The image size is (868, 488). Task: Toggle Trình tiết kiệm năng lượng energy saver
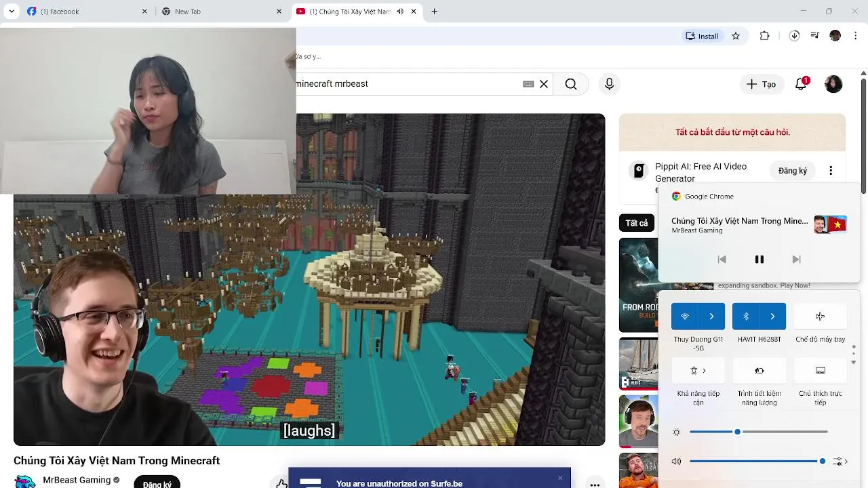tap(759, 371)
